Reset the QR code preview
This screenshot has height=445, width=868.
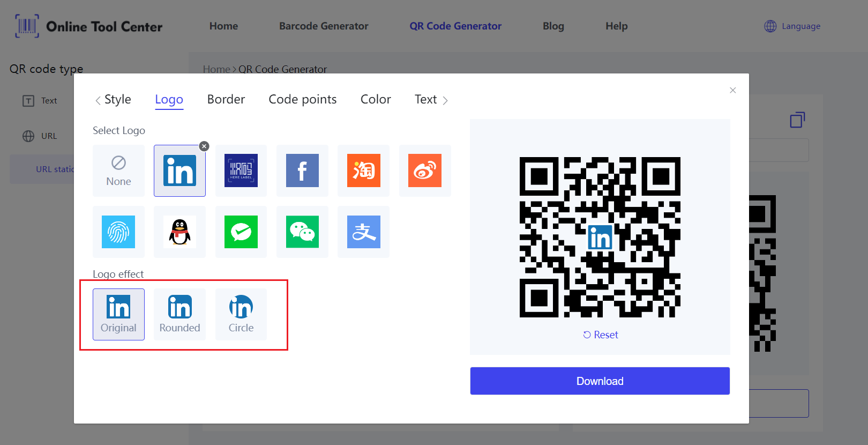[x=601, y=335]
